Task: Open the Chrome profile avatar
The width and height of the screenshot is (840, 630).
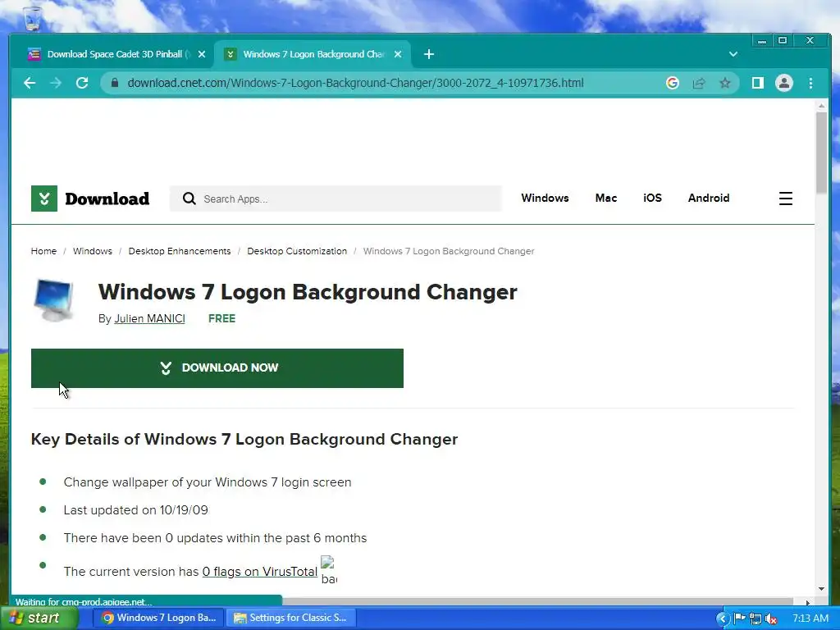Action: tap(783, 83)
